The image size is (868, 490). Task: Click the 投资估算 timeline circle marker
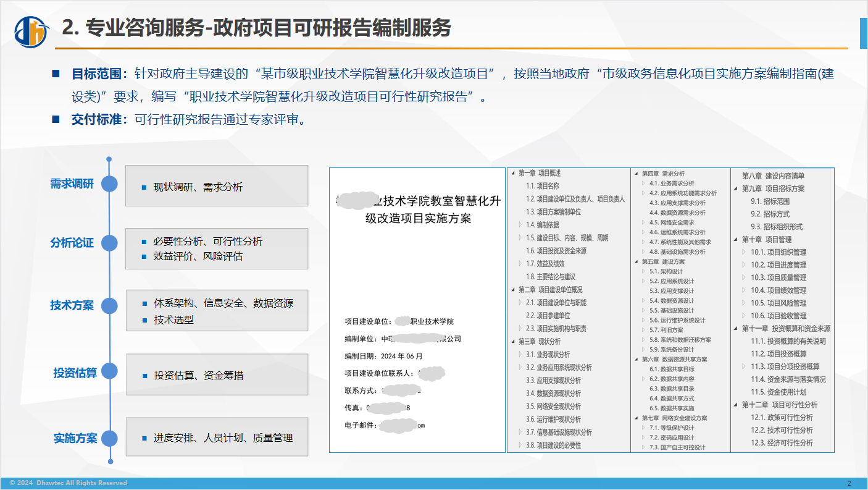(109, 371)
